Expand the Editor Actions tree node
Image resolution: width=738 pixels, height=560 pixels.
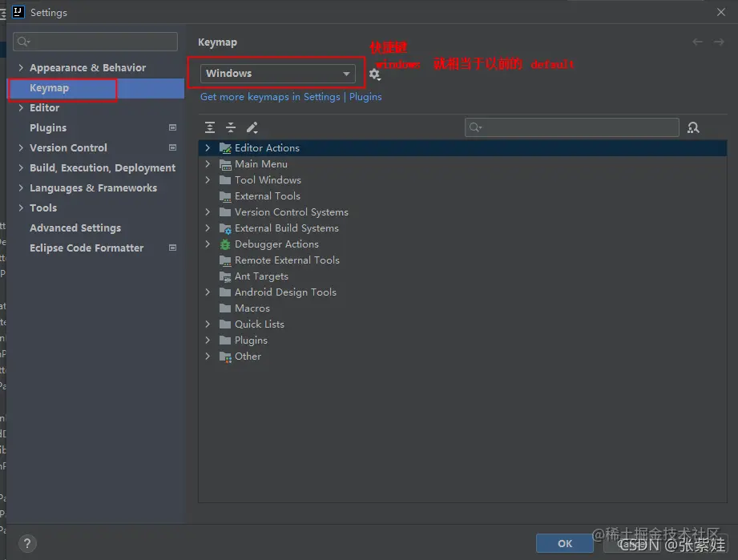(208, 147)
